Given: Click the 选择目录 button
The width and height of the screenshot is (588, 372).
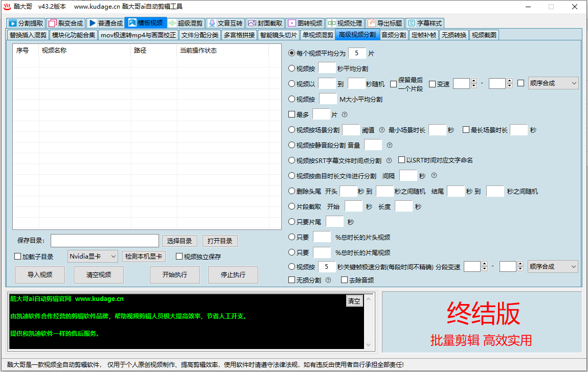Looking at the screenshot, I should click(x=179, y=241).
